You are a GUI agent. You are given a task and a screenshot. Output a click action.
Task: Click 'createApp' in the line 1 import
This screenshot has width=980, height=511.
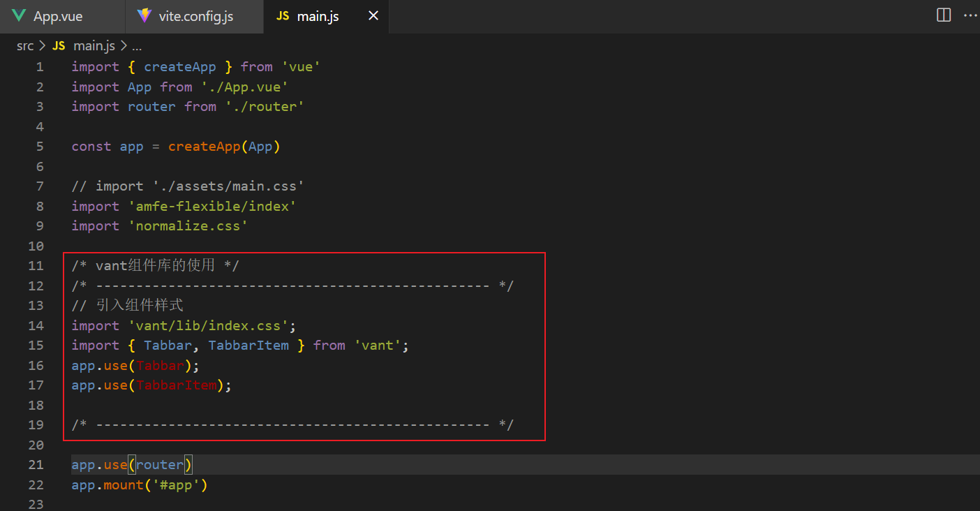(x=180, y=67)
